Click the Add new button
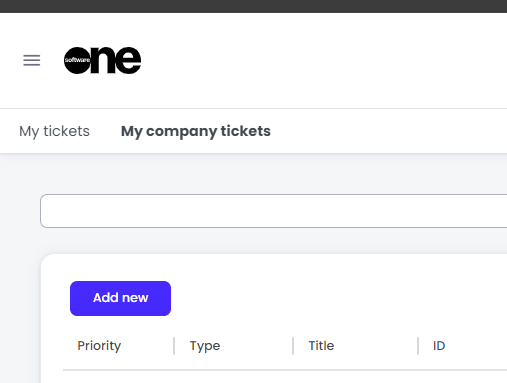This screenshot has height=383, width=507. pyautogui.click(x=120, y=298)
